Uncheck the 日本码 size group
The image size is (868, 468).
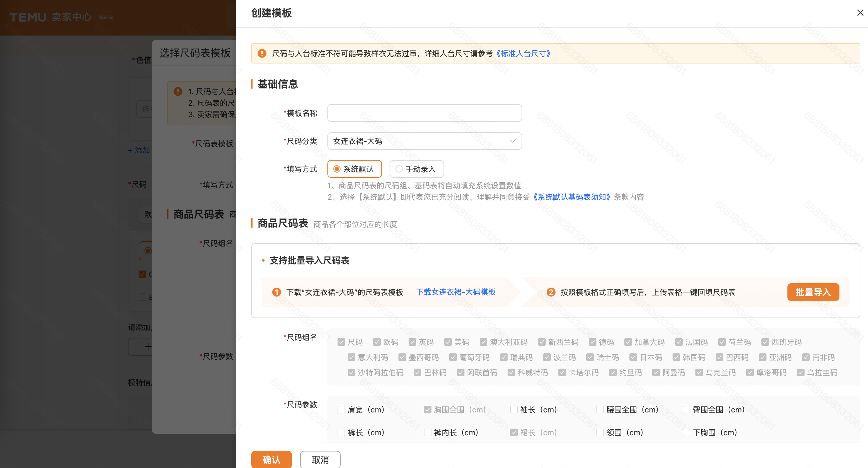tap(634, 357)
